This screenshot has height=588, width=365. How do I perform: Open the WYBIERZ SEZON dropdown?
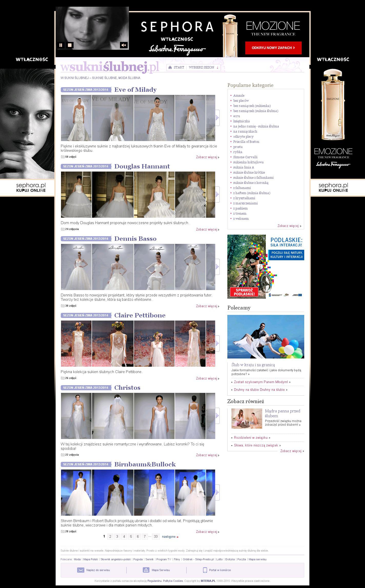click(204, 67)
